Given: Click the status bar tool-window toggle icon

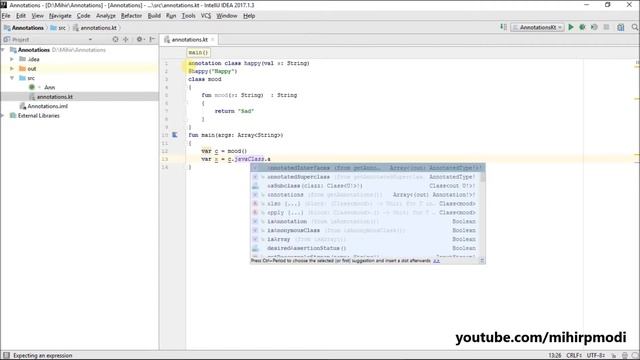Looking at the screenshot, I should tap(6, 356).
